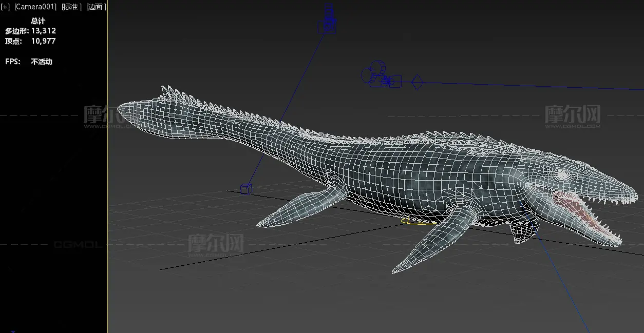Click the front flipper closest to camera
Viewport: 644px width, 333px height.
click(434, 240)
